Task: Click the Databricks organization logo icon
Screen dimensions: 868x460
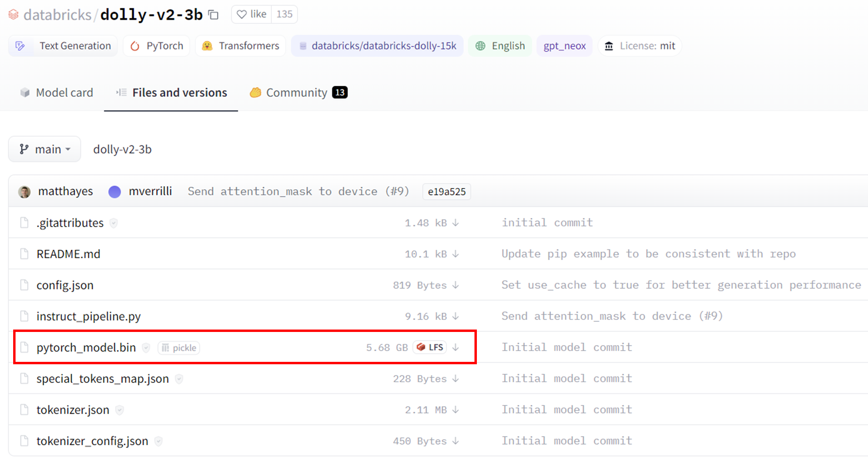Action: (14, 15)
